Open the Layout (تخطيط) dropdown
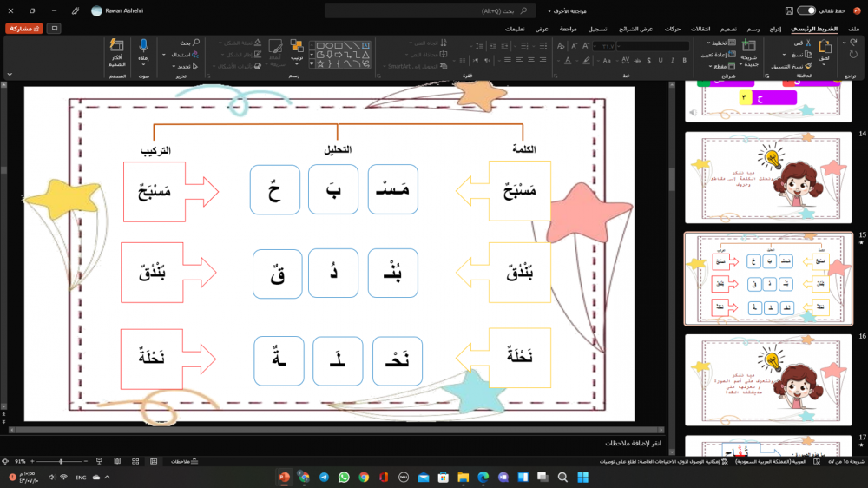The image size is (868, 488). click(x=721, y=43)
